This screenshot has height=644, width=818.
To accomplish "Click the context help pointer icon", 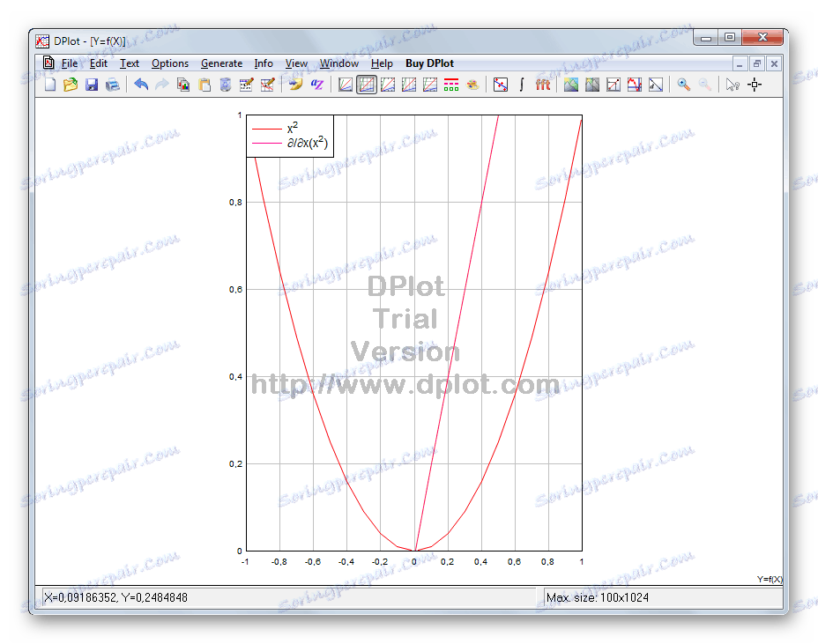I will click(732, 85).
